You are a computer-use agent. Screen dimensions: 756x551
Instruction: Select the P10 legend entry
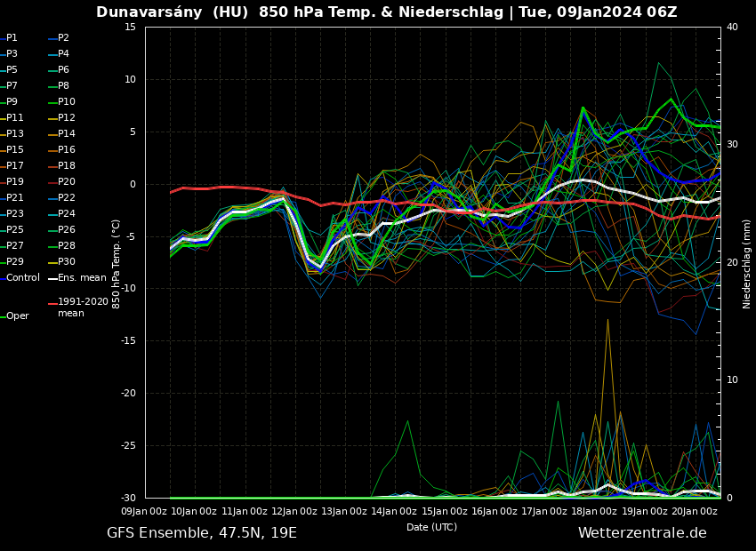tap(67, 102)
